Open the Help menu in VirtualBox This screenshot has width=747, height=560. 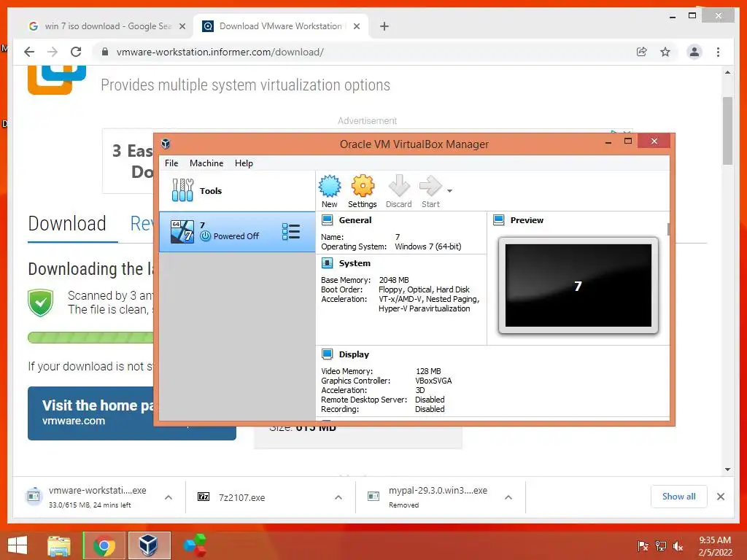244,163
